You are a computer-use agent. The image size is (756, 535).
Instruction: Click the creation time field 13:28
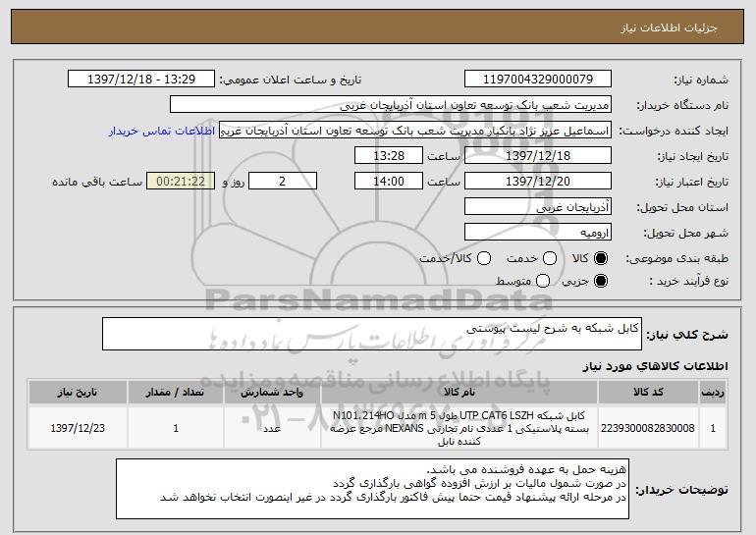(389, 156)
